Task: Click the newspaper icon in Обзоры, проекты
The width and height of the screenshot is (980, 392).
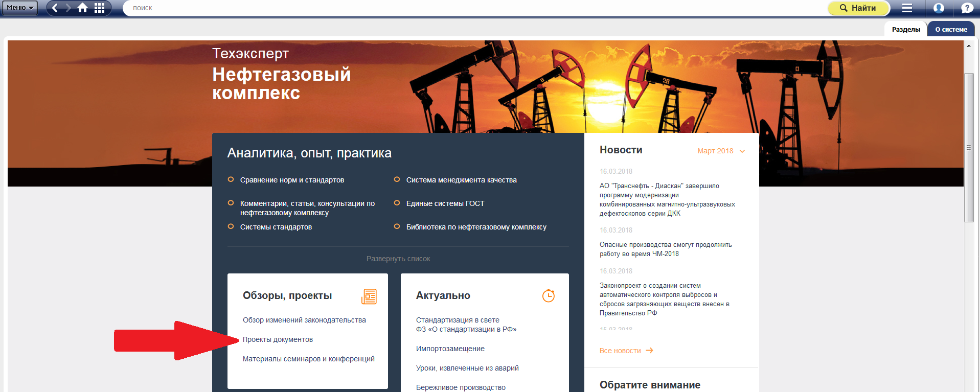Action: pyautogui.click(x=369, y=296)
